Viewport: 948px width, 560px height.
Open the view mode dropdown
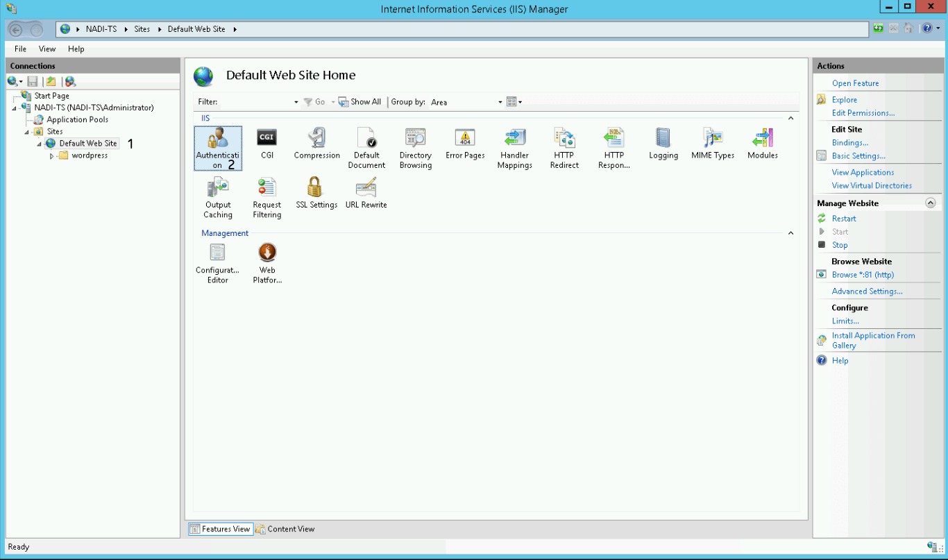tap(514, 102)
